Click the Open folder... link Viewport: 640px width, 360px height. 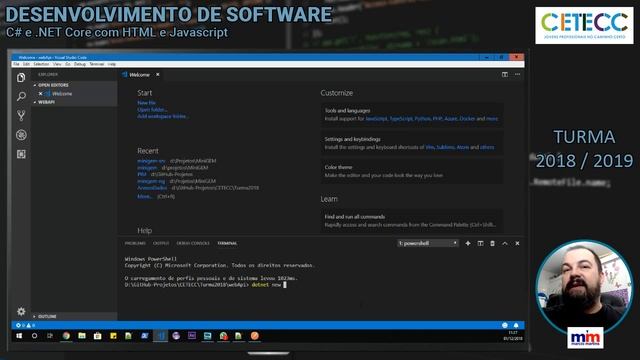(x=152, y=110)
